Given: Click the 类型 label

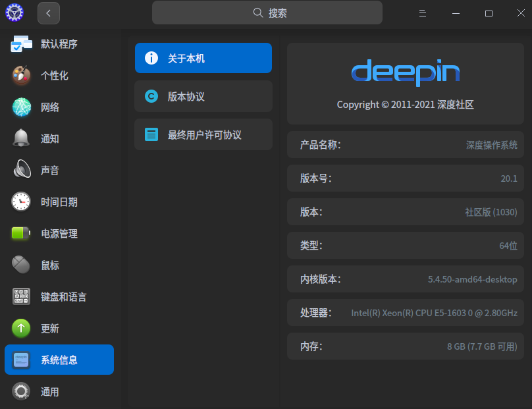Looking at the screenshot, I should click(x=311, y=246).
